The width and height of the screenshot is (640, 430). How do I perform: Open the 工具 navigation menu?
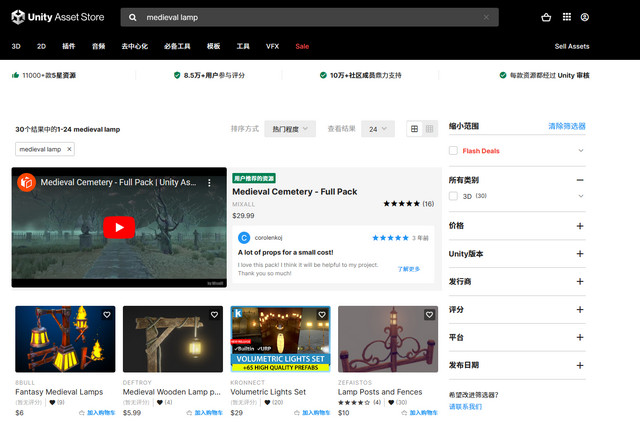click(243, 47)
